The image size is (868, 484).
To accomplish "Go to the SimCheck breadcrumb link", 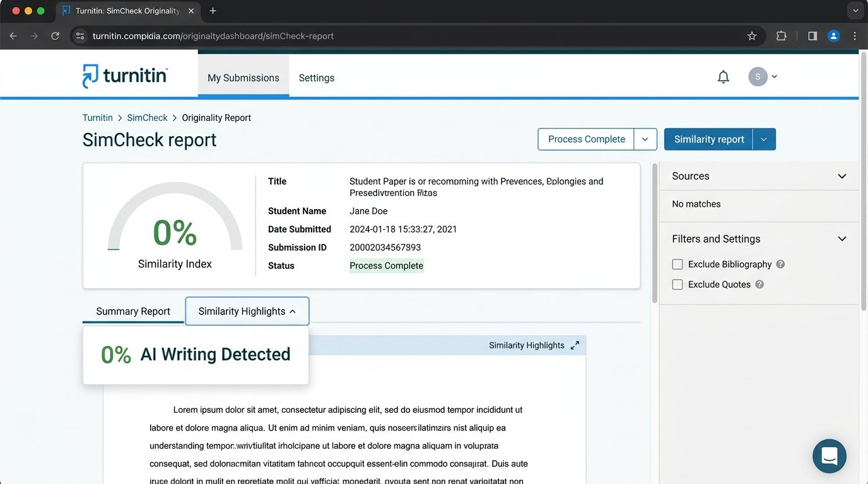I will tap(147, 118).
